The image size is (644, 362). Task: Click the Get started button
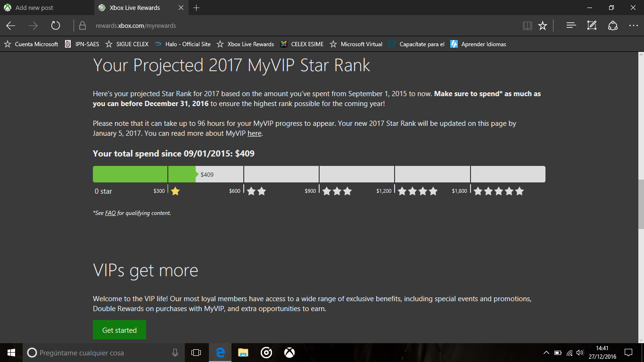pos(119,330)
